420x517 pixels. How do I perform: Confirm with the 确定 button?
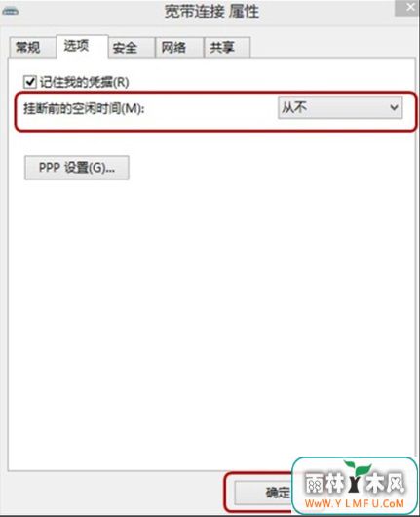coord(263,493)
